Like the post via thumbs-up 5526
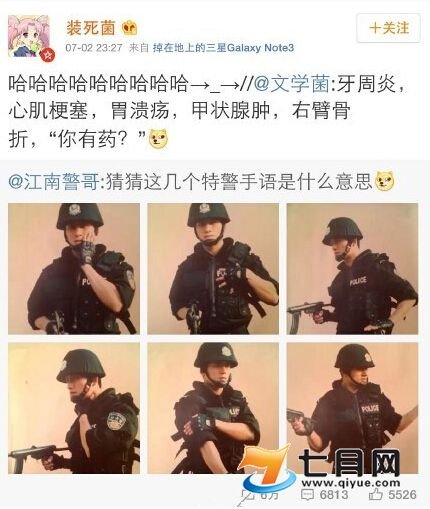 393,495
